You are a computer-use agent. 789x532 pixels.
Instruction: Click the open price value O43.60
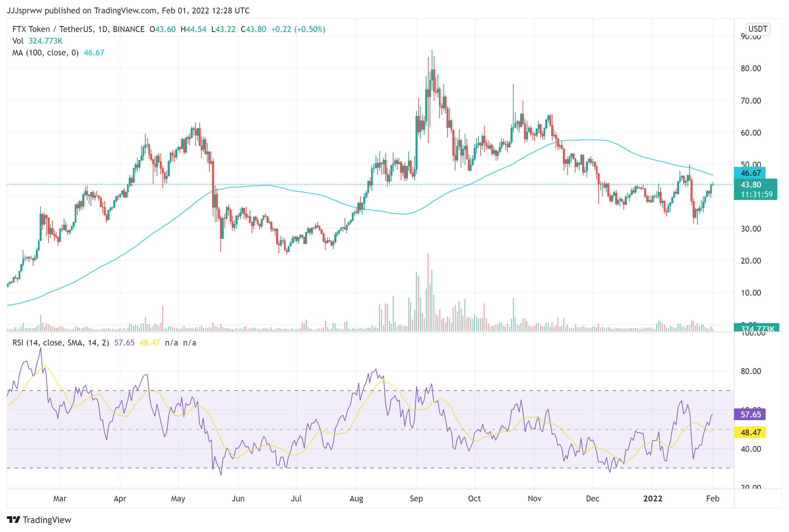pos(162,29)
